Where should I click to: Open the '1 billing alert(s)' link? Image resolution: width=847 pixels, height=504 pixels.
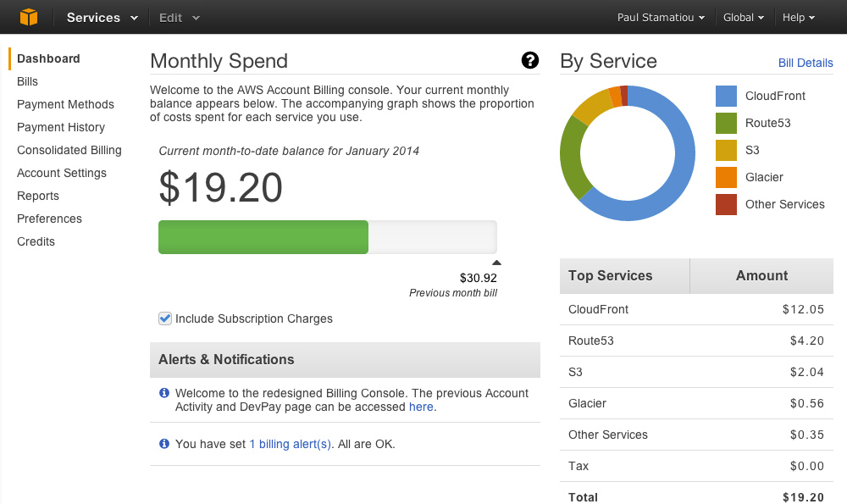pos(290,444)
